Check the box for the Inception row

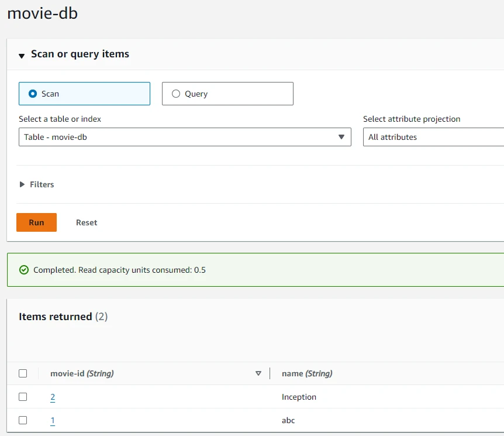[23, 397]
